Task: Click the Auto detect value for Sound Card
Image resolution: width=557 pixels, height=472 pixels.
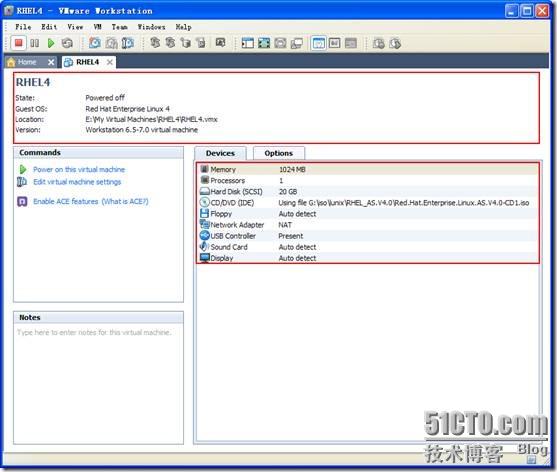Action: point(297,247)
